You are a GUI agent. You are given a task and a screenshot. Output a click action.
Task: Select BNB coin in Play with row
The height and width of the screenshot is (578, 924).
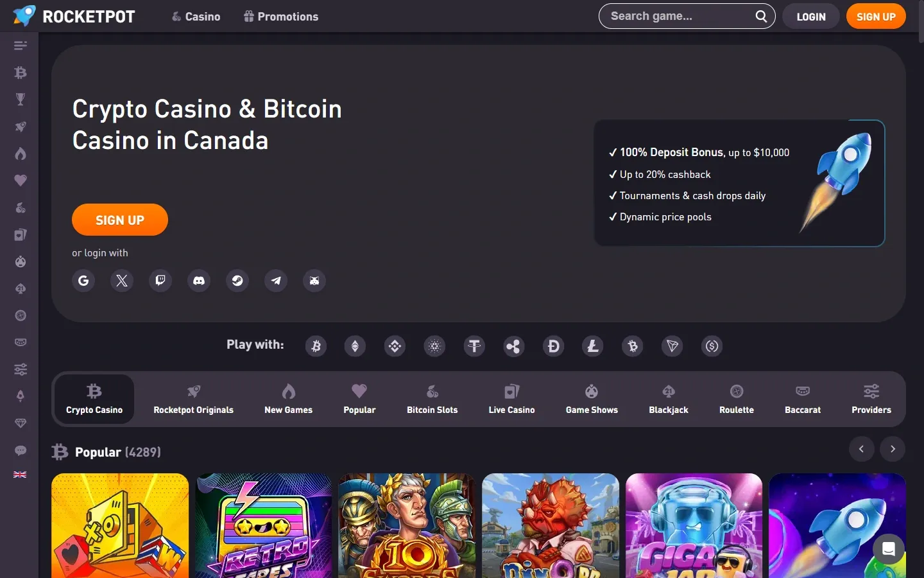pos(395,347)
